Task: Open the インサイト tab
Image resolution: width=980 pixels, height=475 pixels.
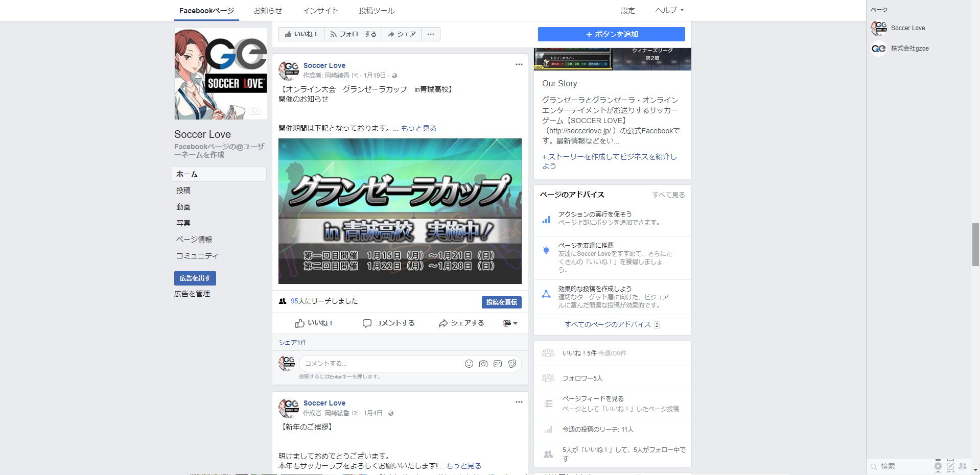Action: tap(320, 11)
